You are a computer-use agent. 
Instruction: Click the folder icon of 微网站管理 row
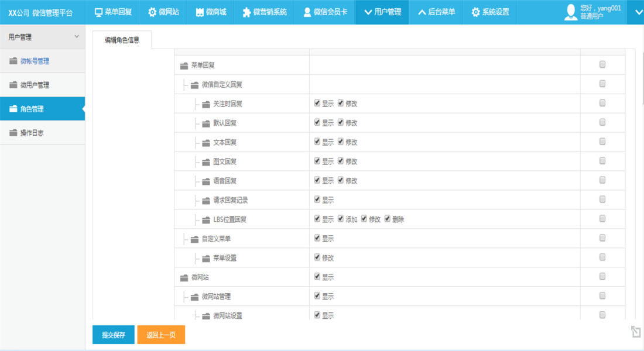point(195,297)
